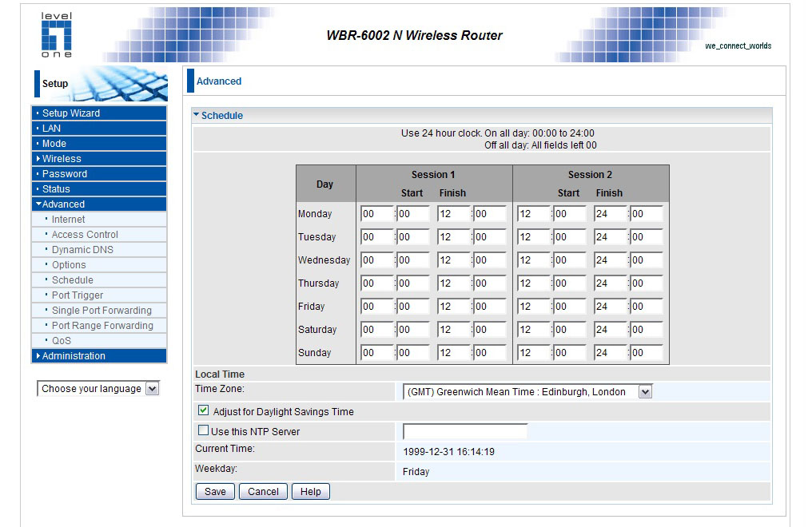Cancel the schedule changes
Screen dimensions: 812x527
click(x=263, y=491)
